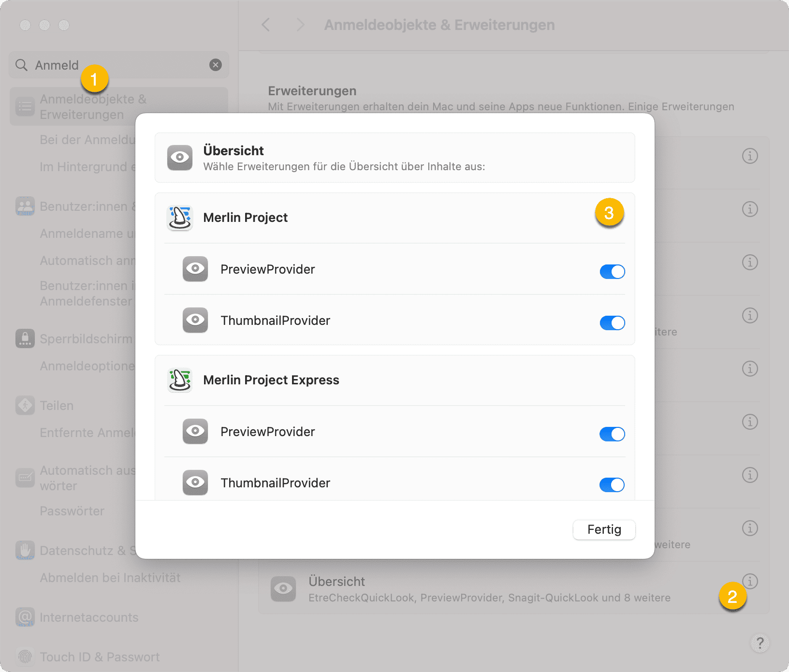This screenshot has height=672, width=789.
Task: Open Internetaccounts in the sidebar
Action: 89,617
